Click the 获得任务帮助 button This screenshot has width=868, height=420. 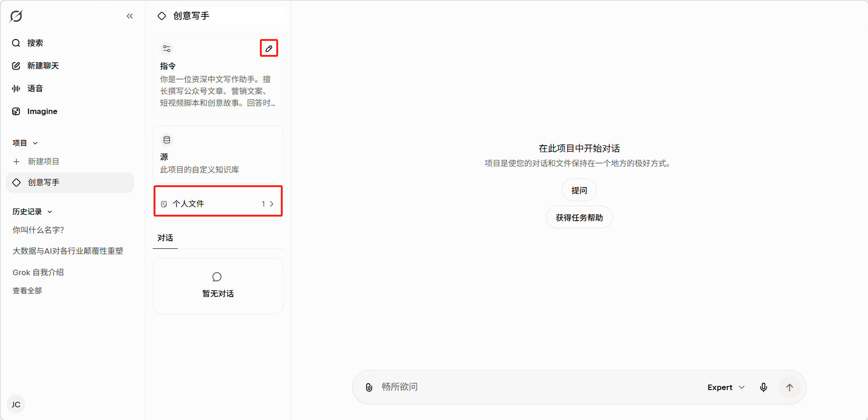[579, 217]
